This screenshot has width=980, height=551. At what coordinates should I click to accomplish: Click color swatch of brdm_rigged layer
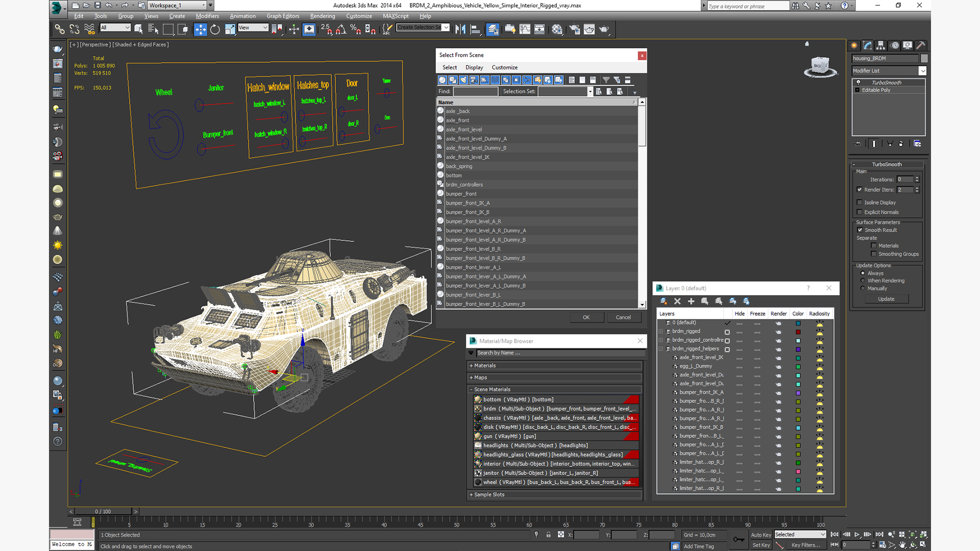pos(798,332)
